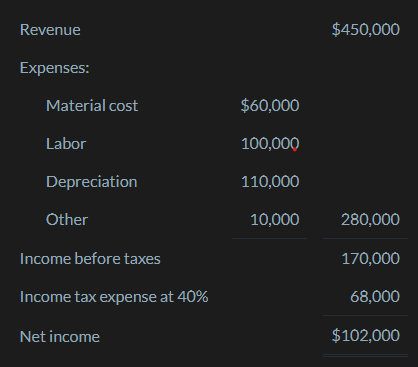The width and height of the screenshot is (418, 367).
Task: Click the 10,000 other expense amount
Action: (275, 220)
